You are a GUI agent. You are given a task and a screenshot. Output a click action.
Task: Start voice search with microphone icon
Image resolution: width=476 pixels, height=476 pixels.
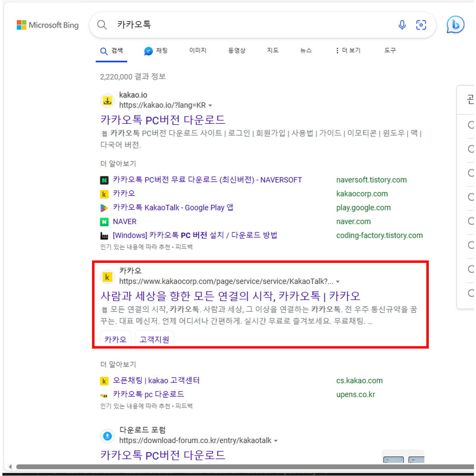[402, 25]
